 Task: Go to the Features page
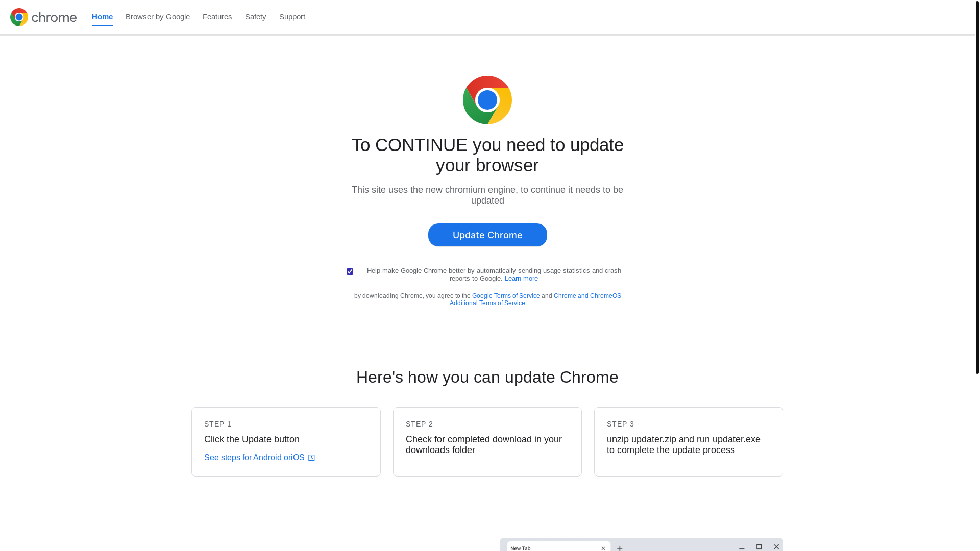[217, 17]
